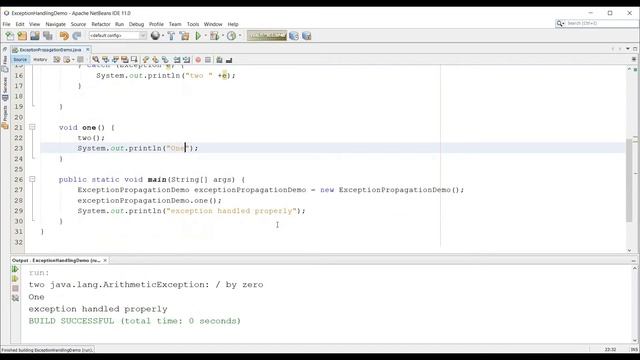Image resolution: width=640 pixels, height=360 pixels.
Task: Click the Save All toolbar icon
Action: click(48, 36)
